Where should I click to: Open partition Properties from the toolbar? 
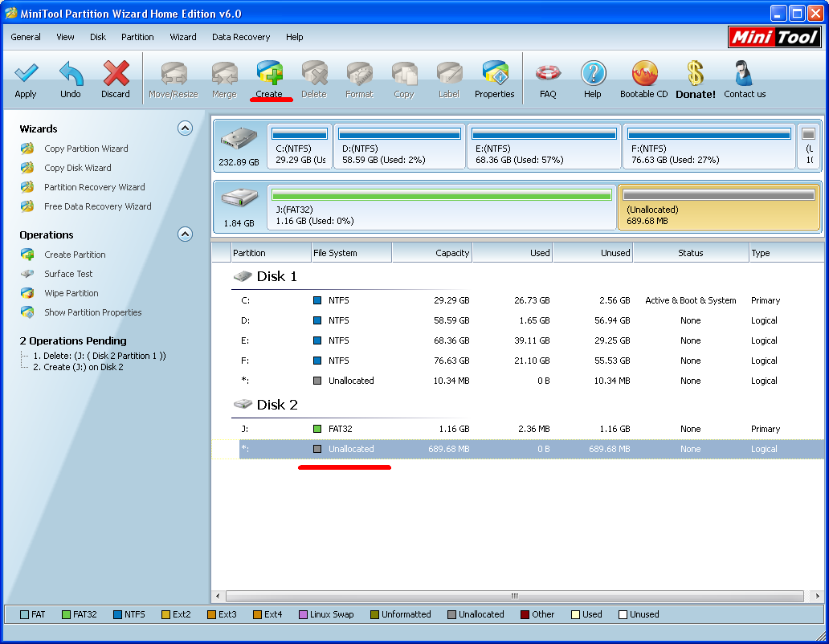point(494,75)
